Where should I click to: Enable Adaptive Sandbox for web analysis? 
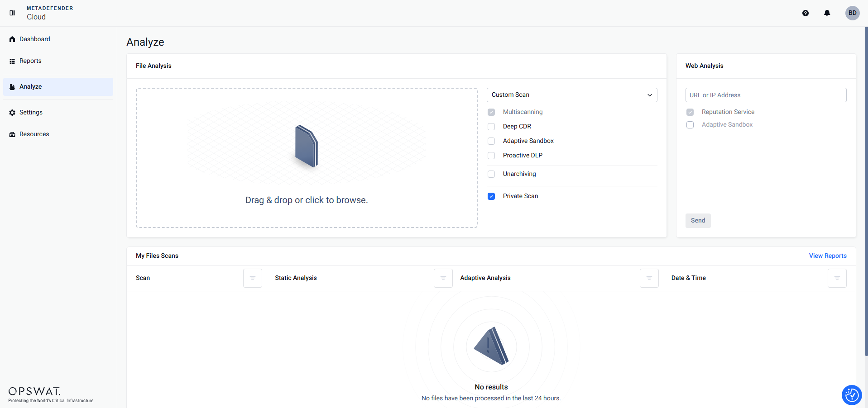[690, 125]
